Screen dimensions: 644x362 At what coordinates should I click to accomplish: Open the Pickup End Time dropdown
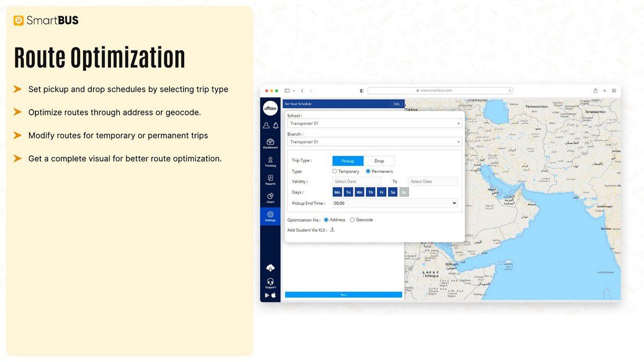click(395, 203)
